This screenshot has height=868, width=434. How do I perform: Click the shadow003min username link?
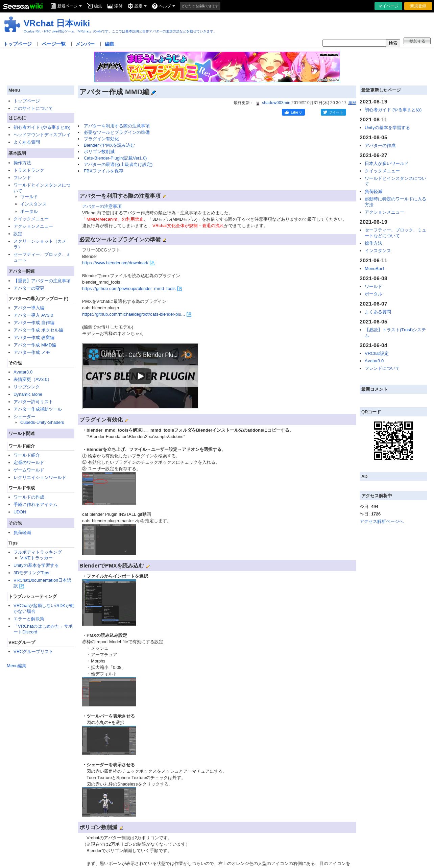pos(276,103)
